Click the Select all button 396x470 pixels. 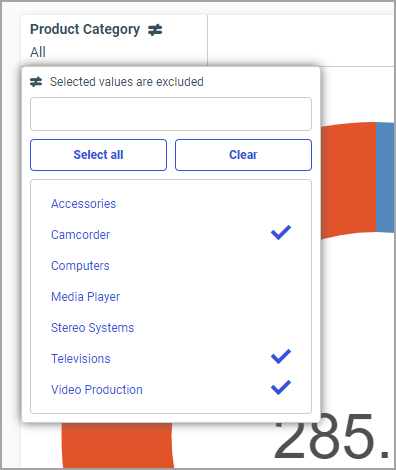tap(98, 155)
